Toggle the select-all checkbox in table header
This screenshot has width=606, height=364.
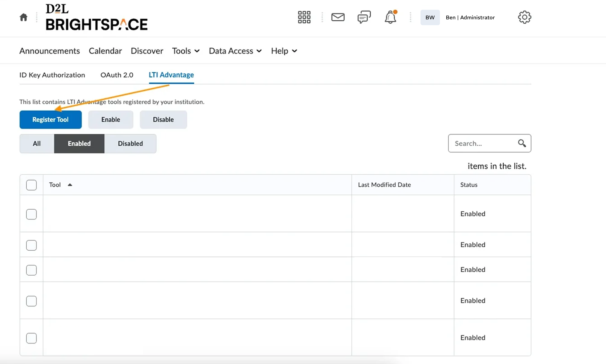tap(31, 185)
